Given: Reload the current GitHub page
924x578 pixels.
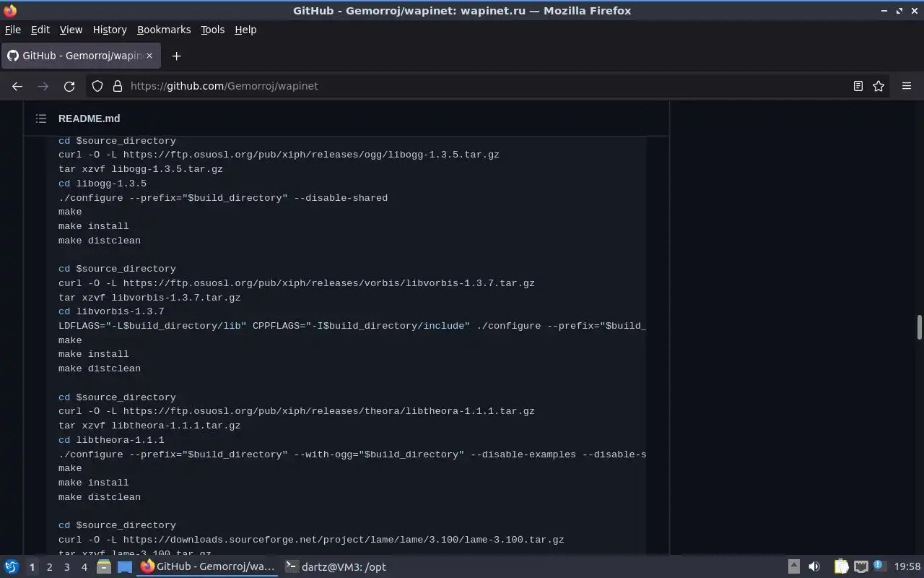Looking at the screenshot, I should pyautogui.click(x=69, y=86).
